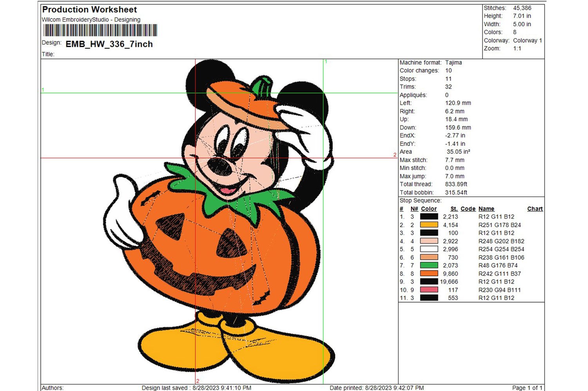Image resolution: width=588 pixels, height=391 pixels.
Task: Choose the green swatch for R48 G176 B74
Action: [x=429, y=265]
